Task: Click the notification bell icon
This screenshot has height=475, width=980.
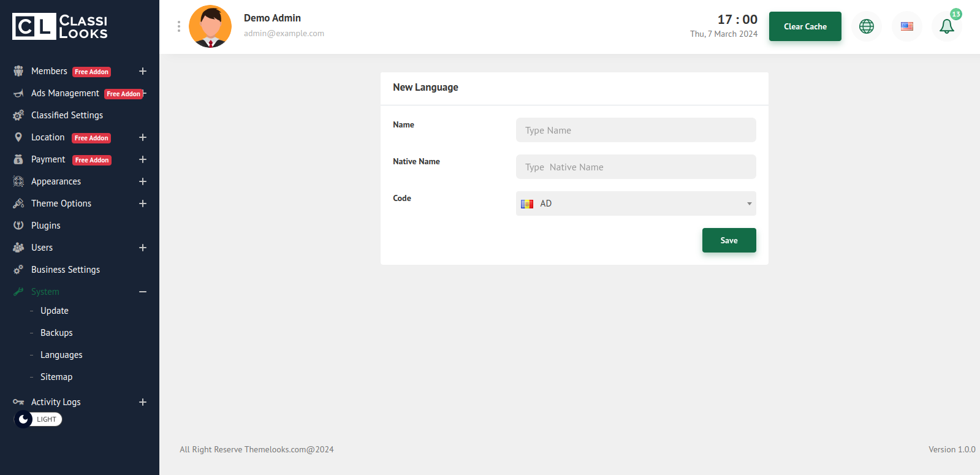Action: (x=946, y=26)
